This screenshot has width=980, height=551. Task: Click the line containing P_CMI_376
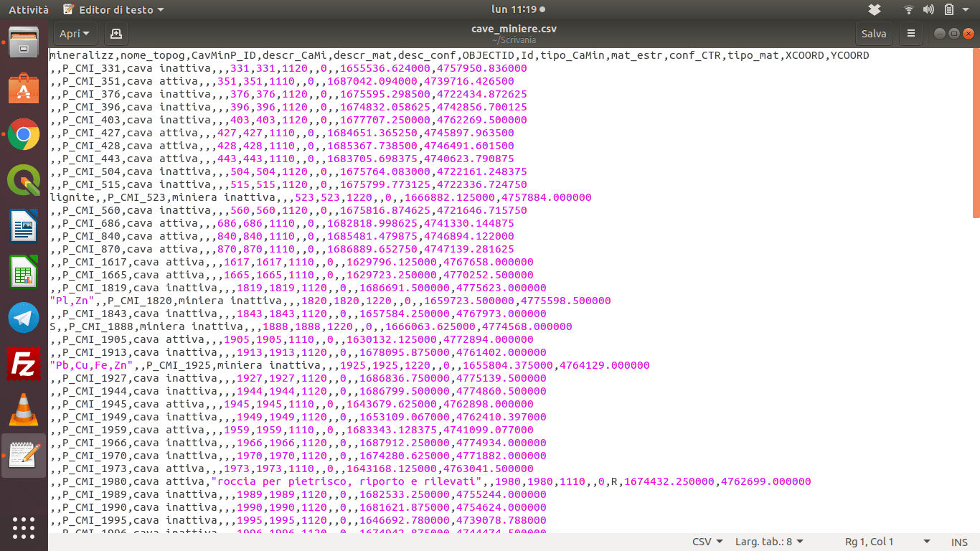(x=288, y=94)
